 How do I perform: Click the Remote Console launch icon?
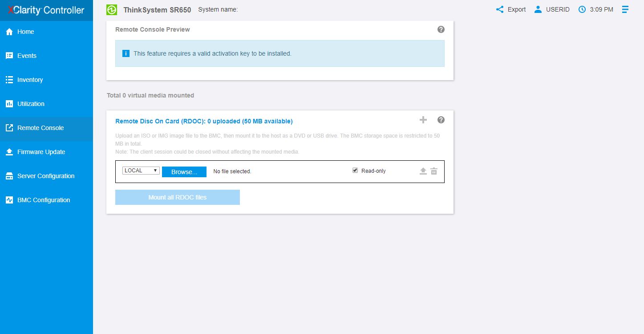[x=9, y=128]
